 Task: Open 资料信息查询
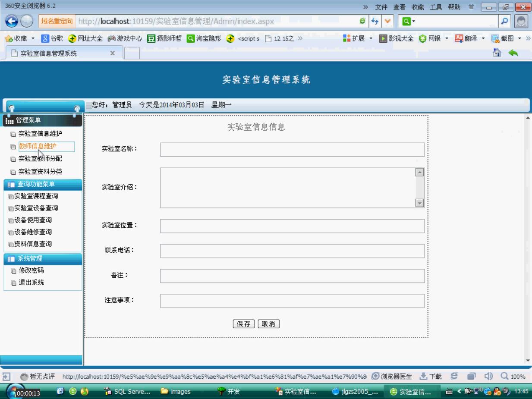(x=33, y=244)
